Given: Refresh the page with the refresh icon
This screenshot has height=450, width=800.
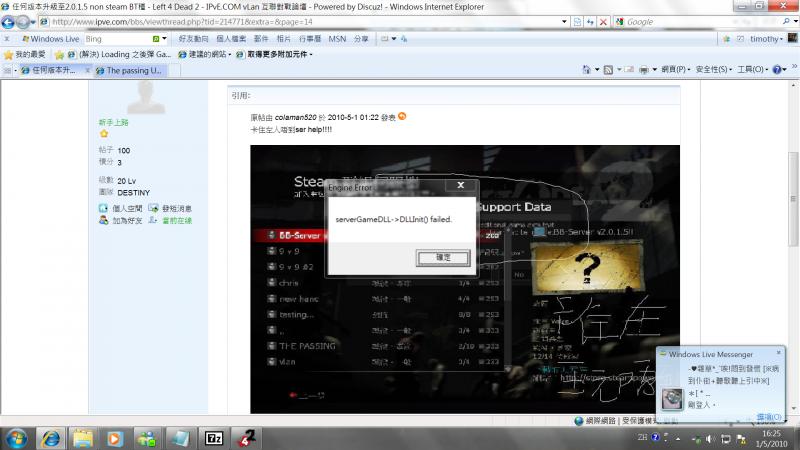Looking at the screenshot, I should (590, 22).
